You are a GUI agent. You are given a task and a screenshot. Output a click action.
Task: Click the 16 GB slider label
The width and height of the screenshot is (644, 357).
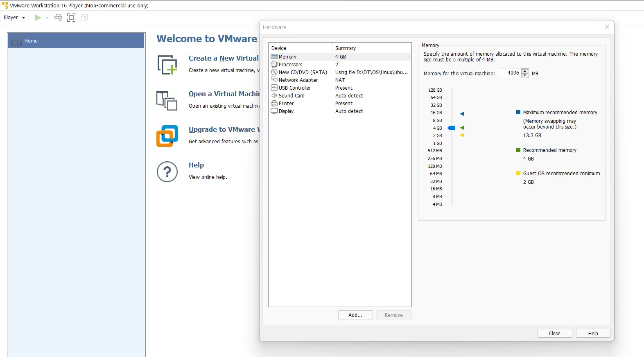click(436, 113)
